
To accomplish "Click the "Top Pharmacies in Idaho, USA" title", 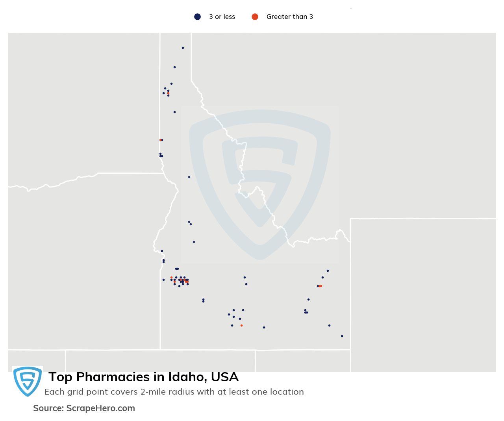I will pyautogui.click(x=143, y=377).
